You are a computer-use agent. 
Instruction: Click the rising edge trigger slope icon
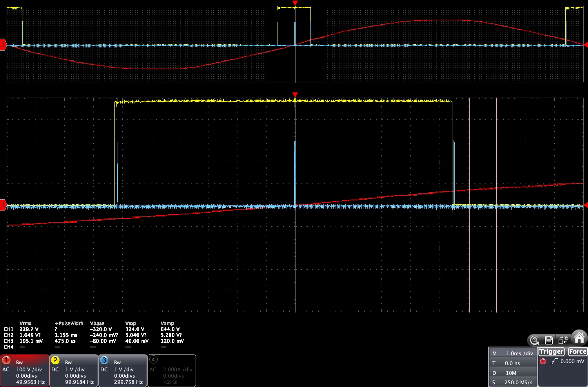coord(553,362)
